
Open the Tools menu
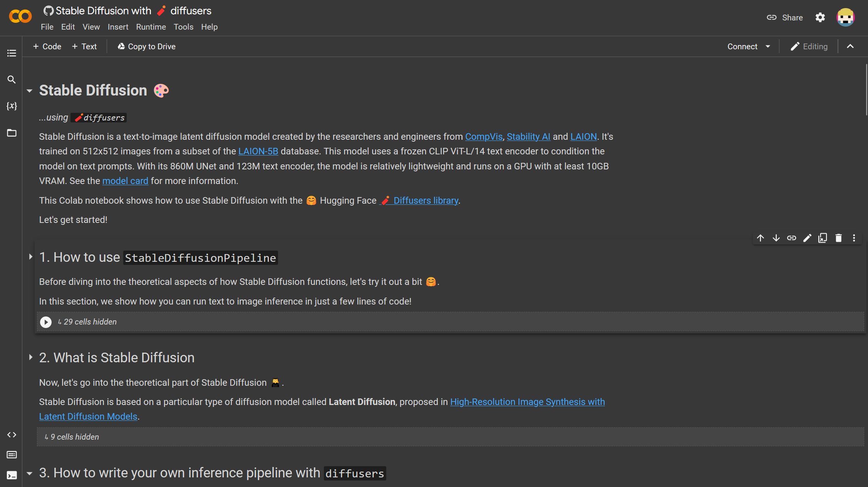[x=183, y=27]
